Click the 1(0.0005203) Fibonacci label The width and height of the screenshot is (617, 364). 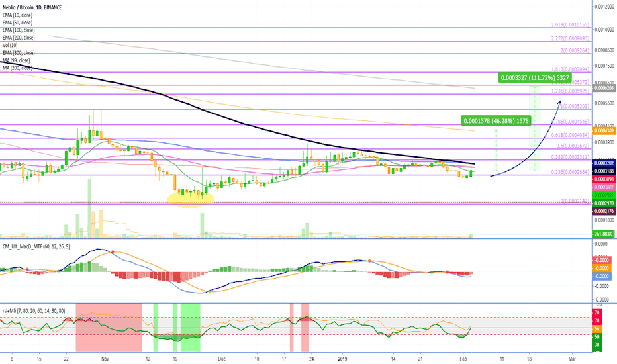click(575, 107)
